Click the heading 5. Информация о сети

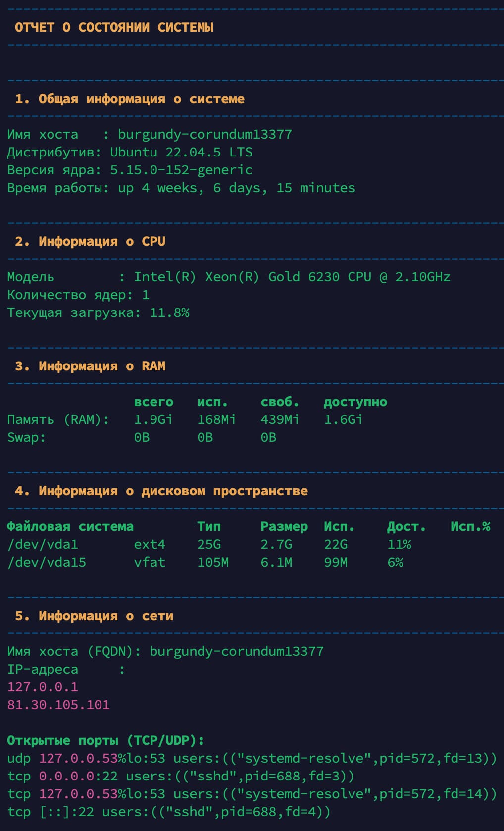point(94,616)
